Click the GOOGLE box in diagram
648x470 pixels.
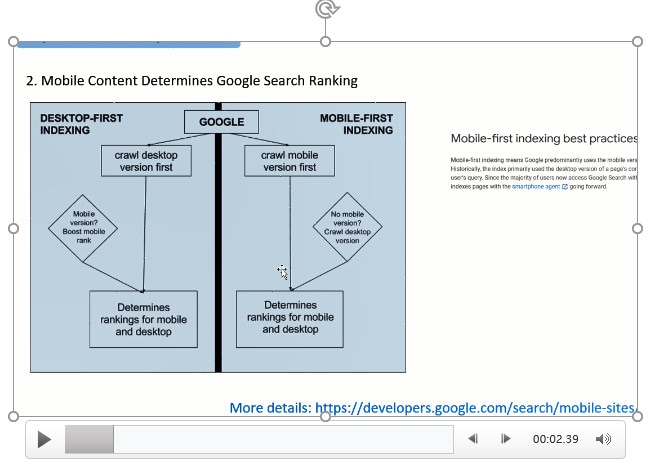tap(222, 122)
